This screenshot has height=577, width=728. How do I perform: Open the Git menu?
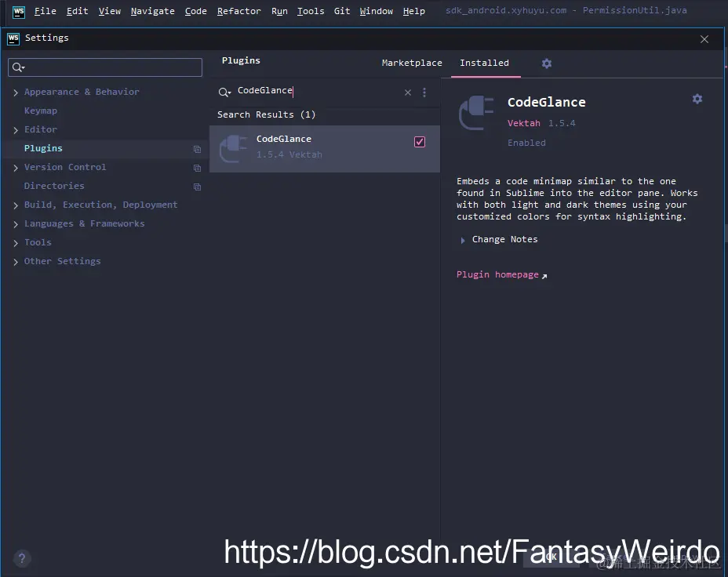[342, 11]
